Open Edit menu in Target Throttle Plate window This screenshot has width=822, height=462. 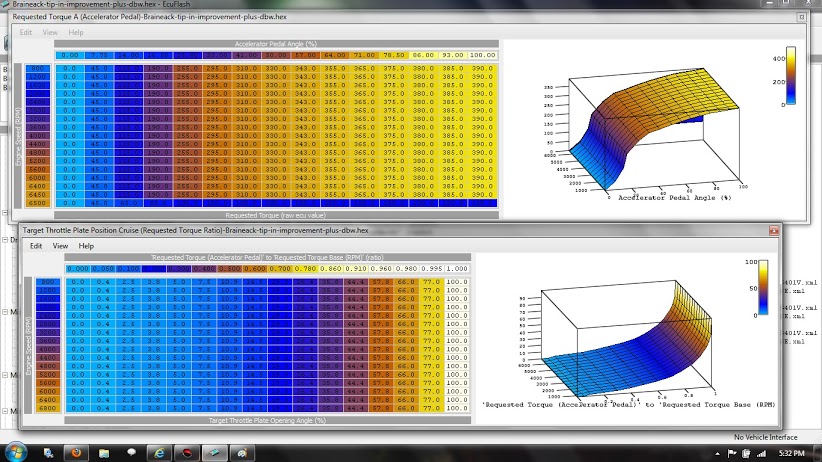[x=35, y=245]
